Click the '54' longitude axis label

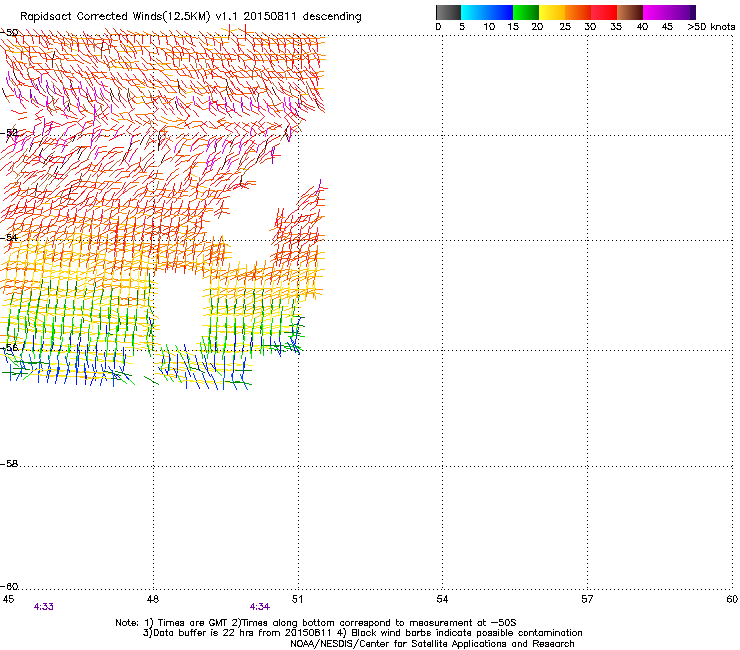(442, 599)
